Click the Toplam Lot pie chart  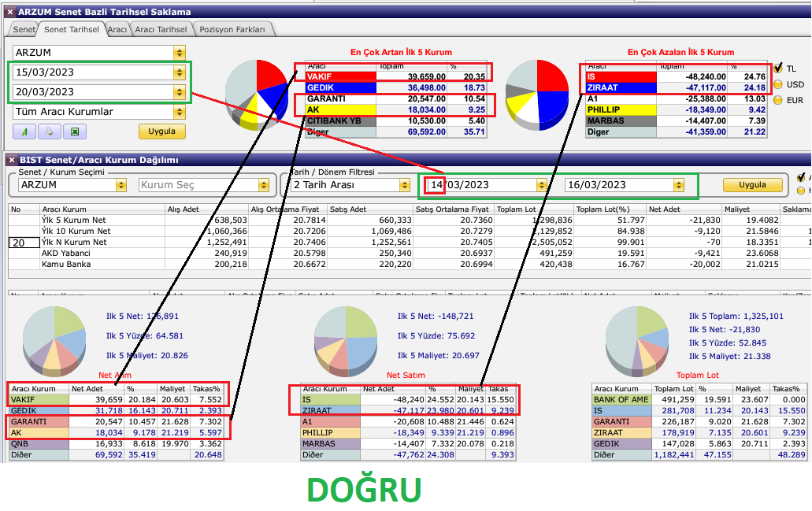click(637, 340)
